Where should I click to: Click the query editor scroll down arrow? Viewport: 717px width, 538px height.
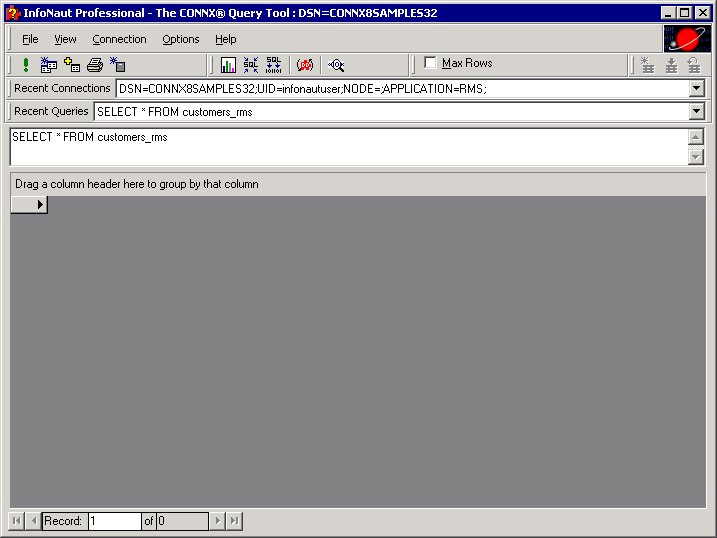pos(696,157)
